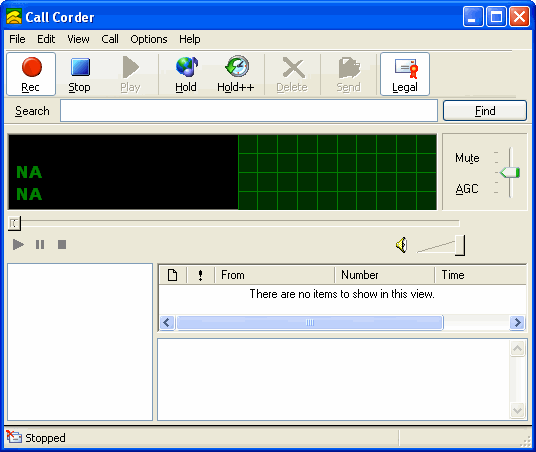
Task: Click the small square stop control
Action: point(62,245)
